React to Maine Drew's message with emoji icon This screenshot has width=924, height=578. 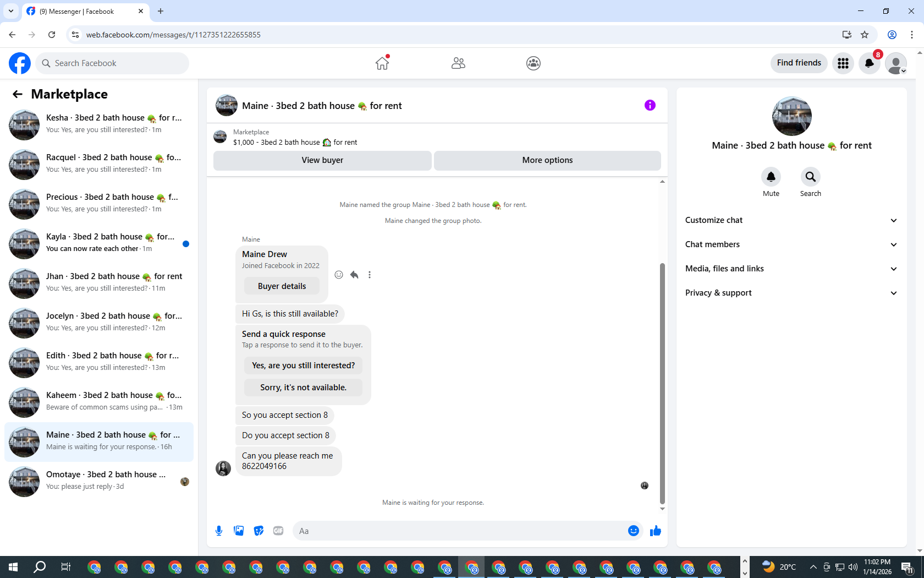coord(339,275)
